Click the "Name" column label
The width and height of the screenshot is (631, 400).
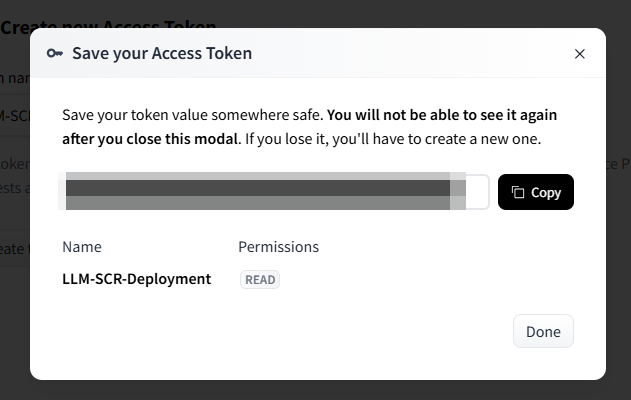[82, 246]
